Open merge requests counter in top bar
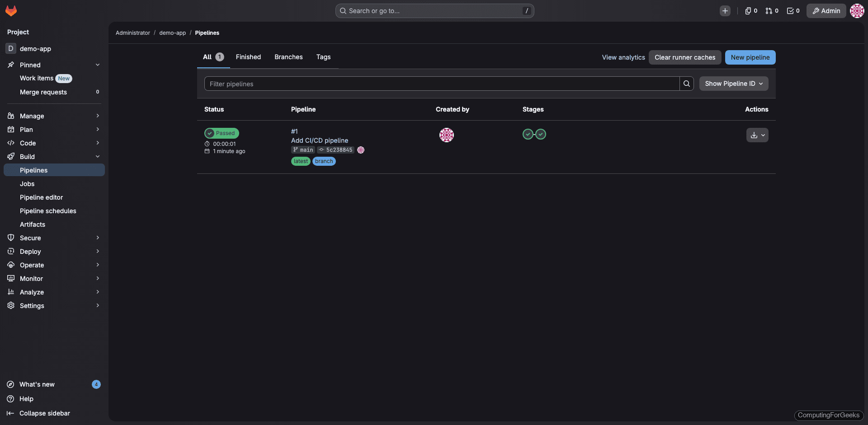 click(772, 11)
